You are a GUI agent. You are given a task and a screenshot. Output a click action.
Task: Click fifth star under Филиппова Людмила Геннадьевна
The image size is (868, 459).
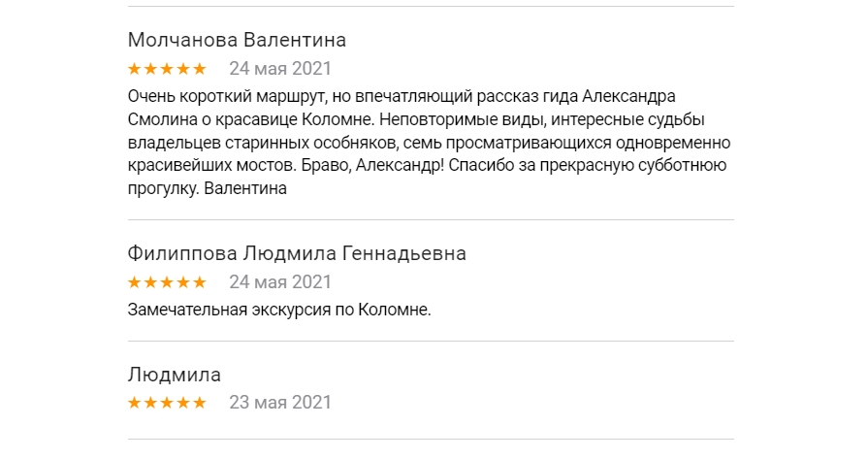pos(200,282)
